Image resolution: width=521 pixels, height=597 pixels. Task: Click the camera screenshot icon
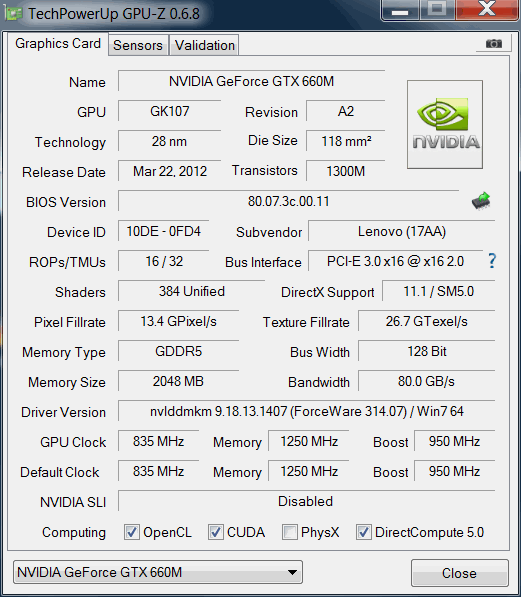pyautogui.click(x=494, y=43)
